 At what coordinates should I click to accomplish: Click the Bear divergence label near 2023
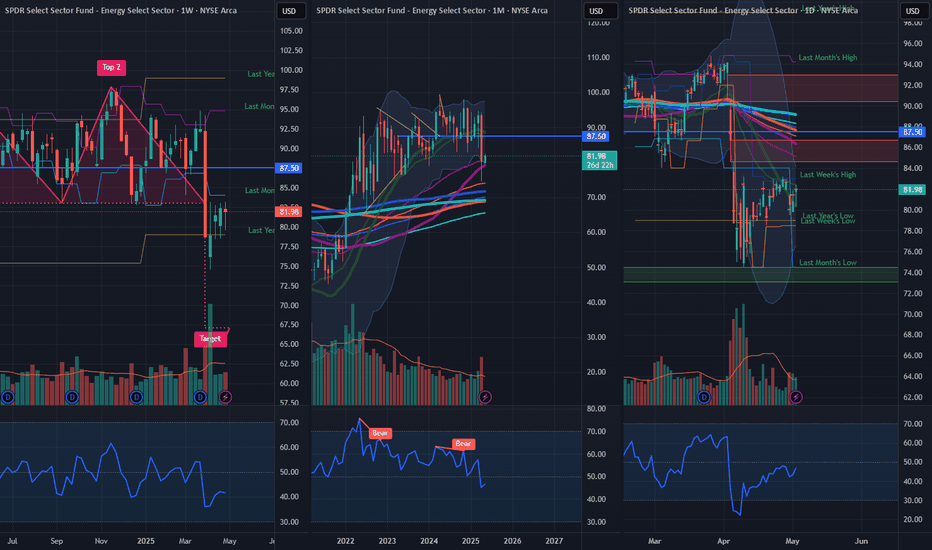pyautogui.click(x=380, y=433)
